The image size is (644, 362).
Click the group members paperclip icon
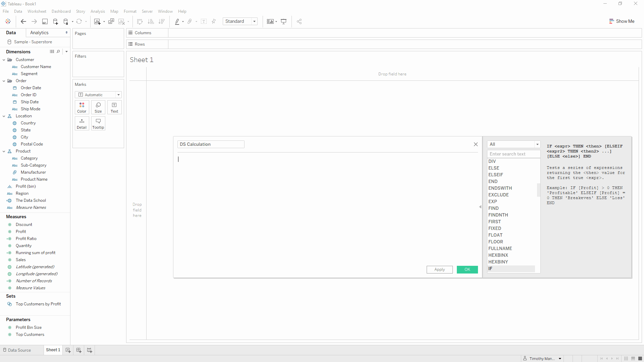tap(190, 21)
